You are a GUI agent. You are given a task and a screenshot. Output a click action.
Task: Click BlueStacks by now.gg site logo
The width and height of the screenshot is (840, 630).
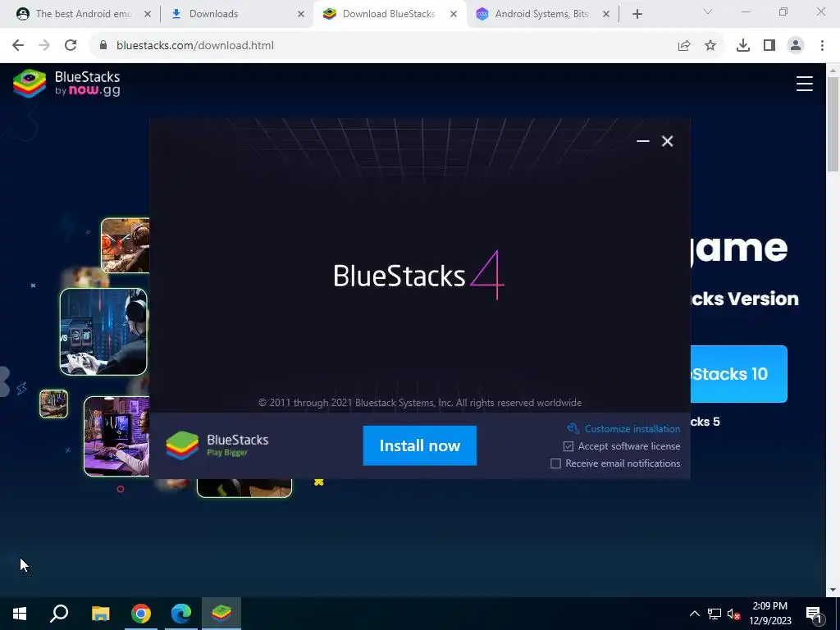click(x=66, y=84)
